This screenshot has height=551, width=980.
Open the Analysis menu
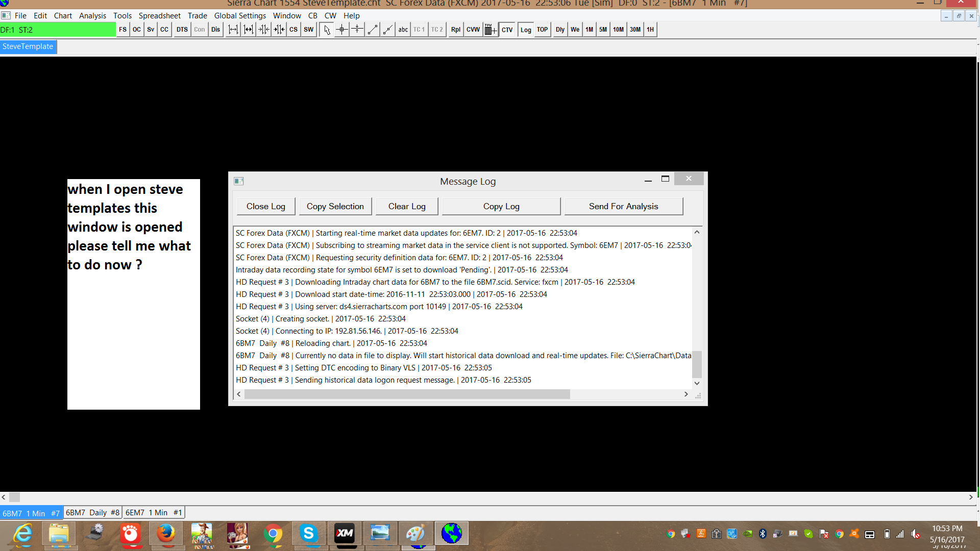(x=92, y=16)
